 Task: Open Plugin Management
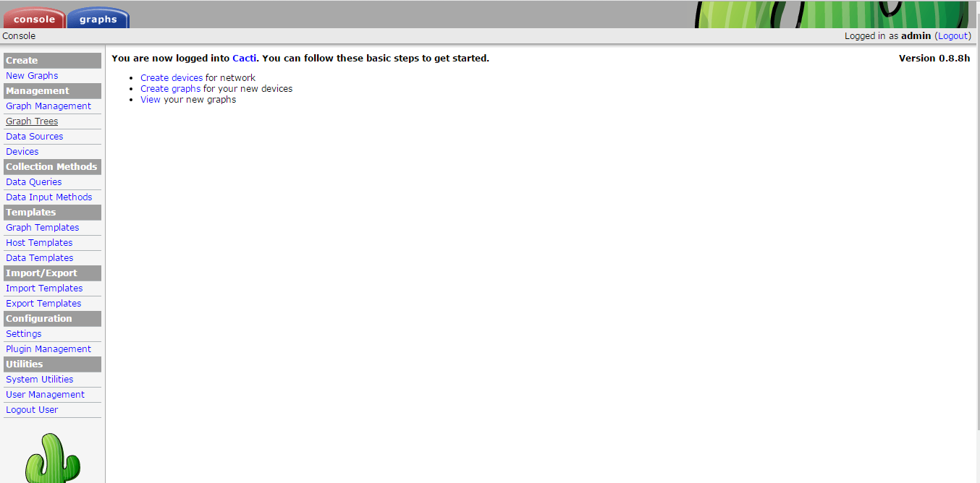pyautogui.click(x=48, y=349)
